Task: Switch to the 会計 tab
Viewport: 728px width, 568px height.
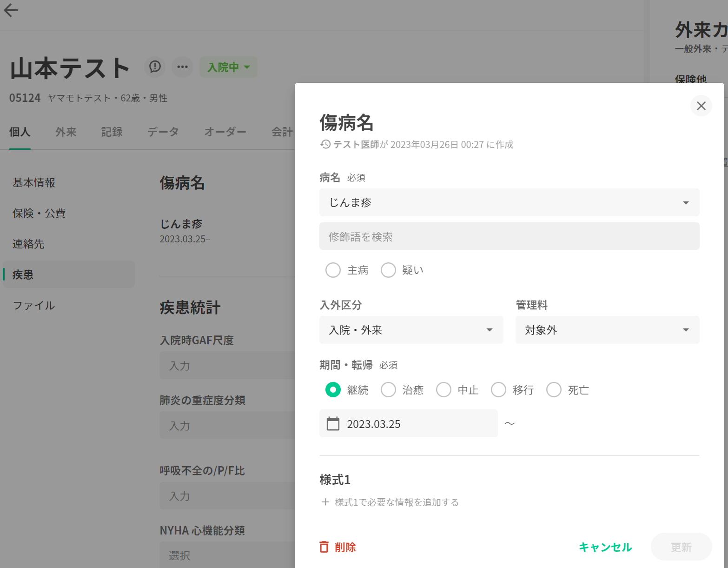Action: 282,132
